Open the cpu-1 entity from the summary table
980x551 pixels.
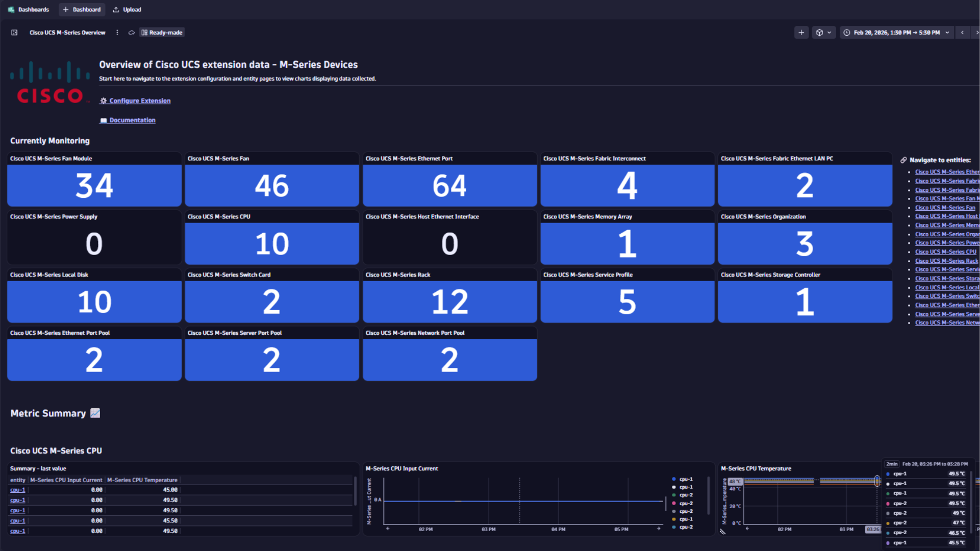coord(17,489)
